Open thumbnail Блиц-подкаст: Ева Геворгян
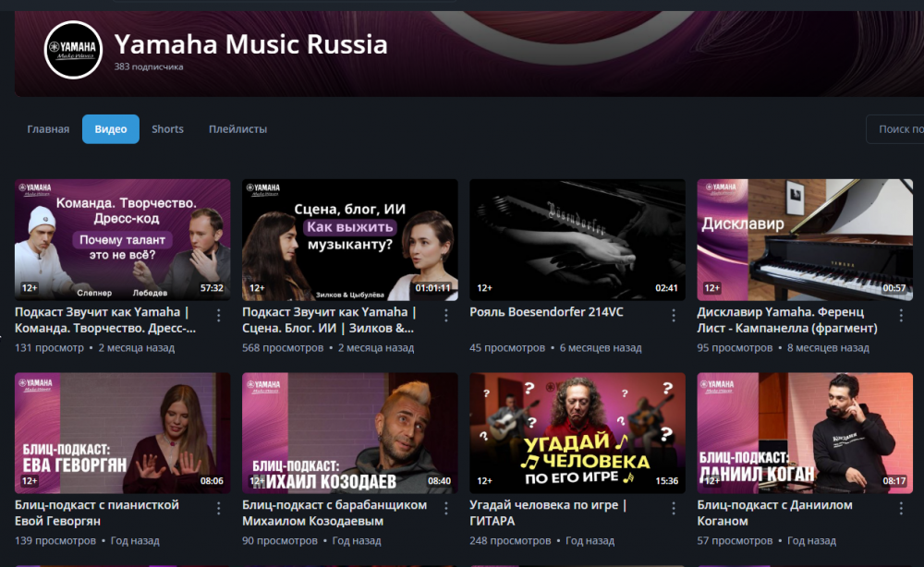The height and width of the screenshot is (567, 924). (123, 433)
